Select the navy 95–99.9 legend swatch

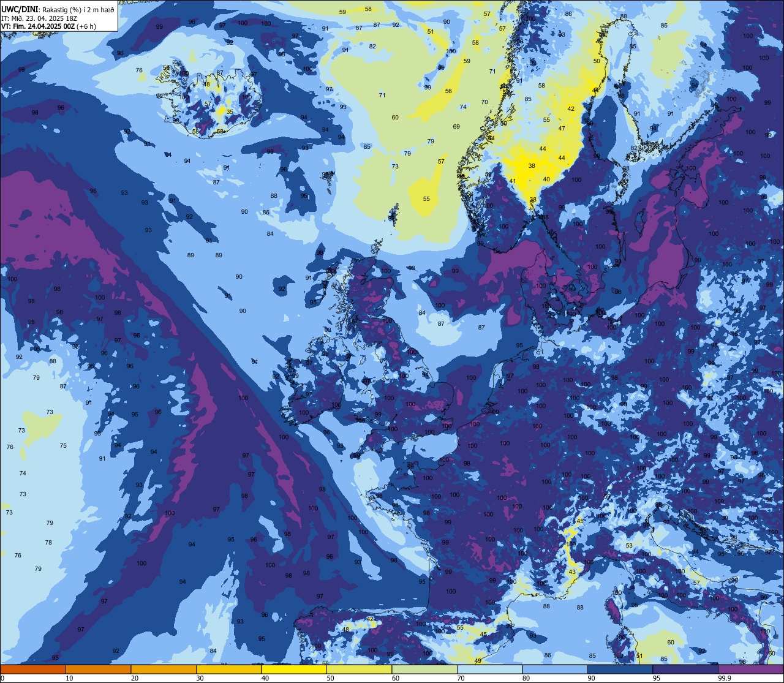[685, 669]
